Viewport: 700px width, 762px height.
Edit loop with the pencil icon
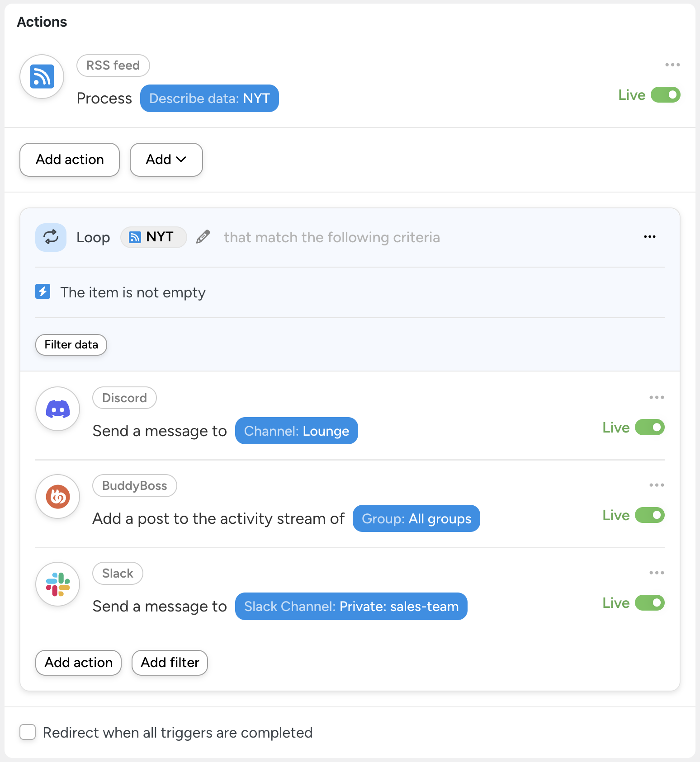click(x=203, y=237)
